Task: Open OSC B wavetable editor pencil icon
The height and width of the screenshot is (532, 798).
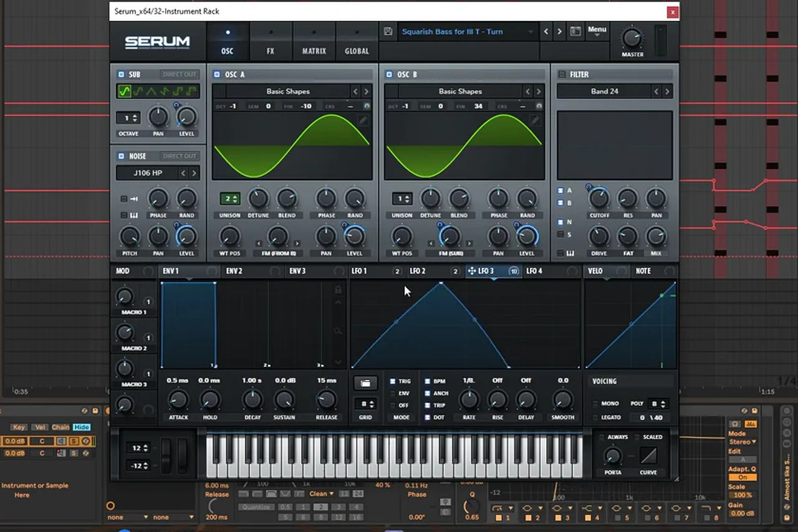Action: tap(535, 120)
